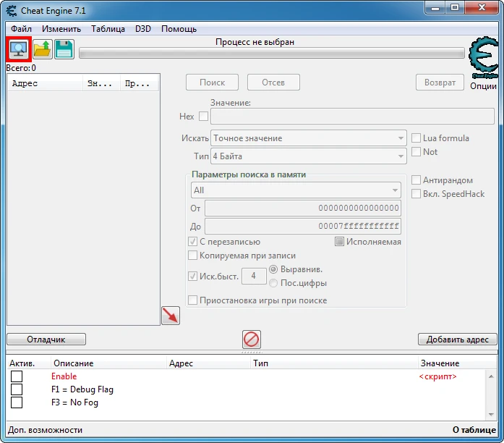Toggle the Иск.быст. checkbox

(x=192, y=276)
